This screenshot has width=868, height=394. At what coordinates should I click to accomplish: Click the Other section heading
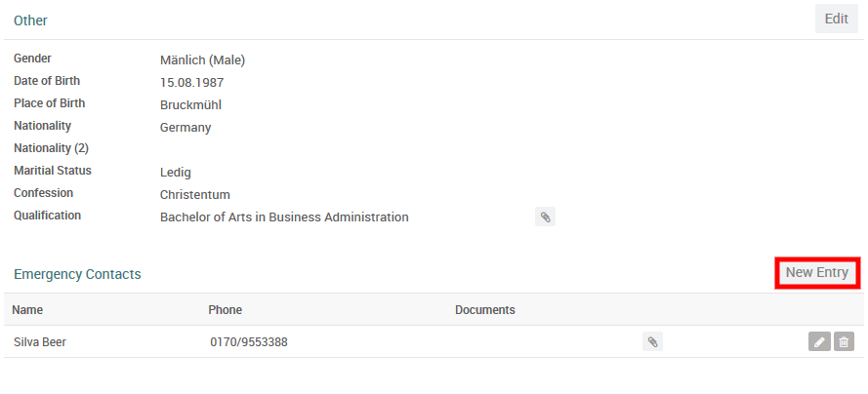[x=30, y=20]
